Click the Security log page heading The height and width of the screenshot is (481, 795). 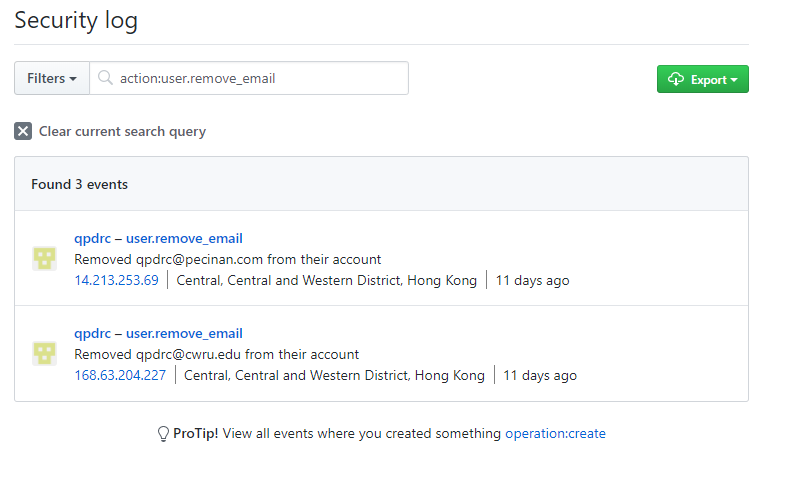[76, 20]
